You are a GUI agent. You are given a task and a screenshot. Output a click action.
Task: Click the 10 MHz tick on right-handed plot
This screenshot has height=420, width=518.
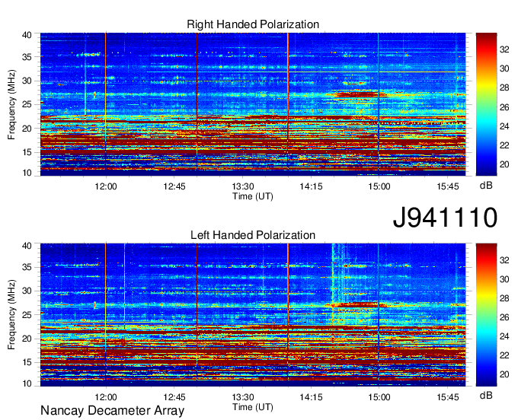point(27,173)
